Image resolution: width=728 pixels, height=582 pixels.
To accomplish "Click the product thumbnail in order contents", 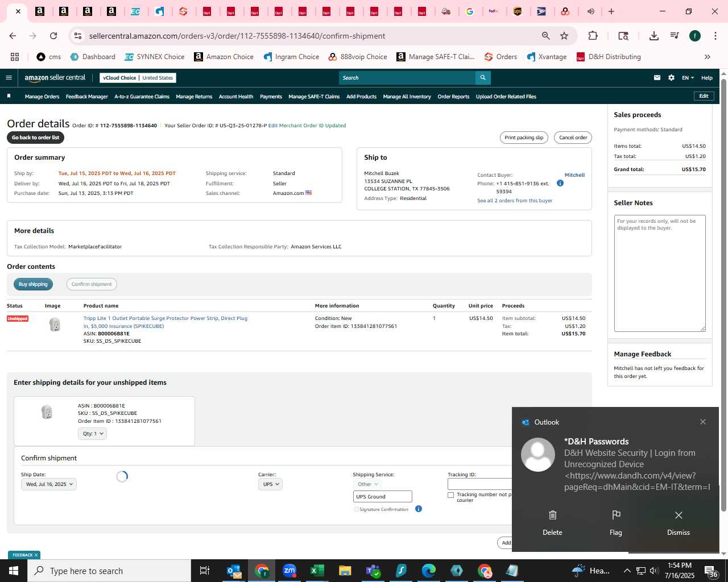I will (55, 325).
